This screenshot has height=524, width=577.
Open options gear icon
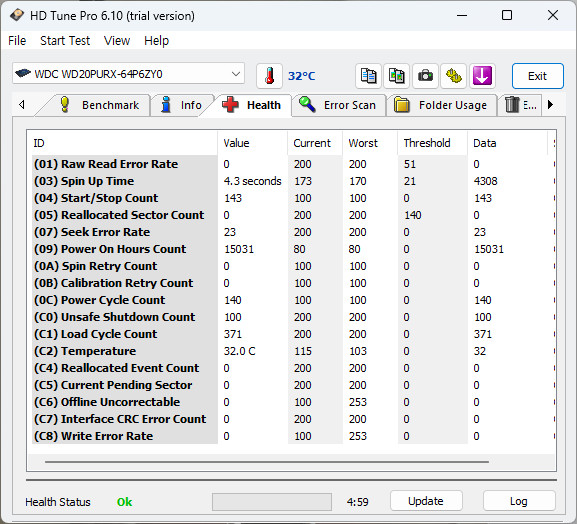tap(453, 76)
